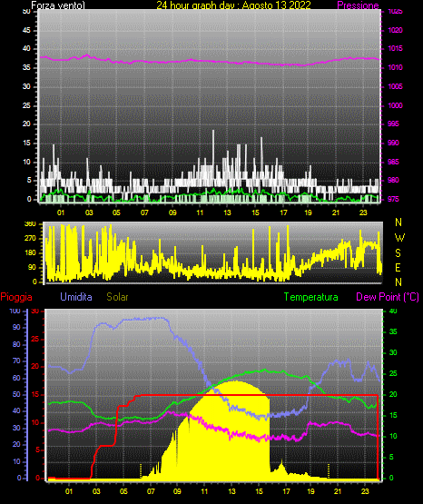Click hour 01 on bottom graph axis
This screenshot has width=423, height=504.
69,491
